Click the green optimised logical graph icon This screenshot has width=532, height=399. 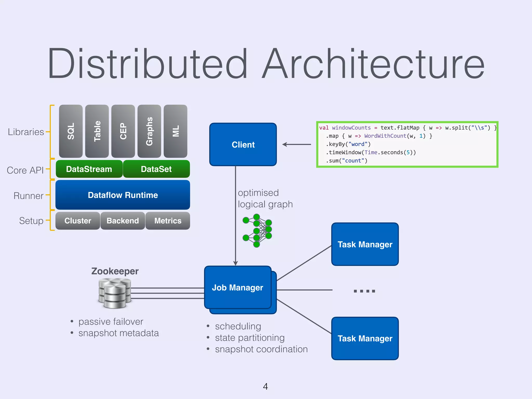257,231
